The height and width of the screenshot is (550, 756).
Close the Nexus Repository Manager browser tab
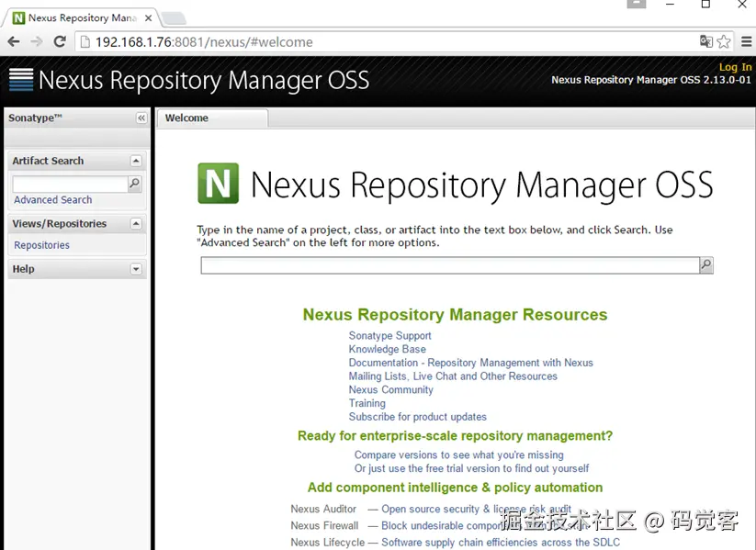[x=149, y=18]
